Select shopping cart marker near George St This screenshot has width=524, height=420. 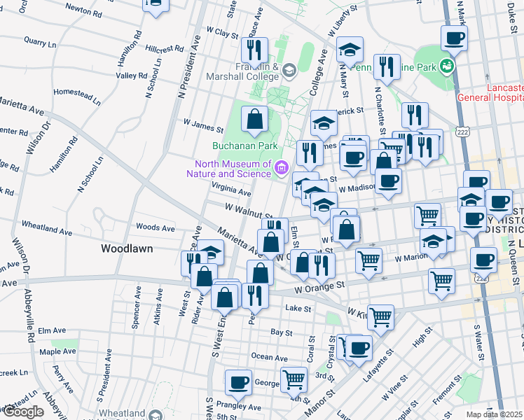point(294,379)
